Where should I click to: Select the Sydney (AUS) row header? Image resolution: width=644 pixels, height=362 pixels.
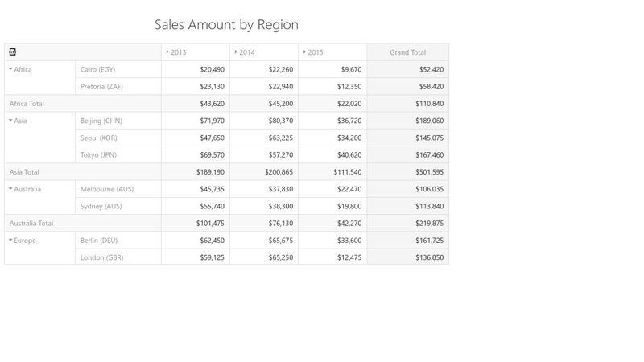click(101, 206)
